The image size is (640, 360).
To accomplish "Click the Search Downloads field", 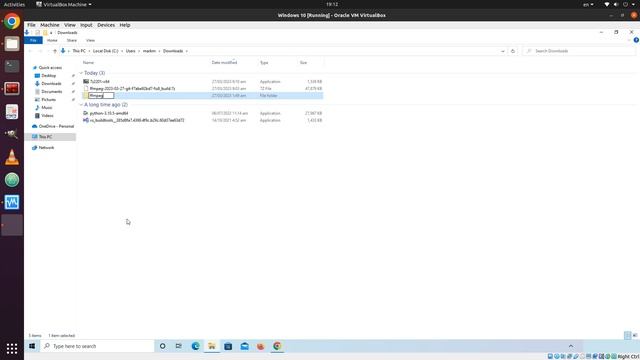I will (580, 51).
